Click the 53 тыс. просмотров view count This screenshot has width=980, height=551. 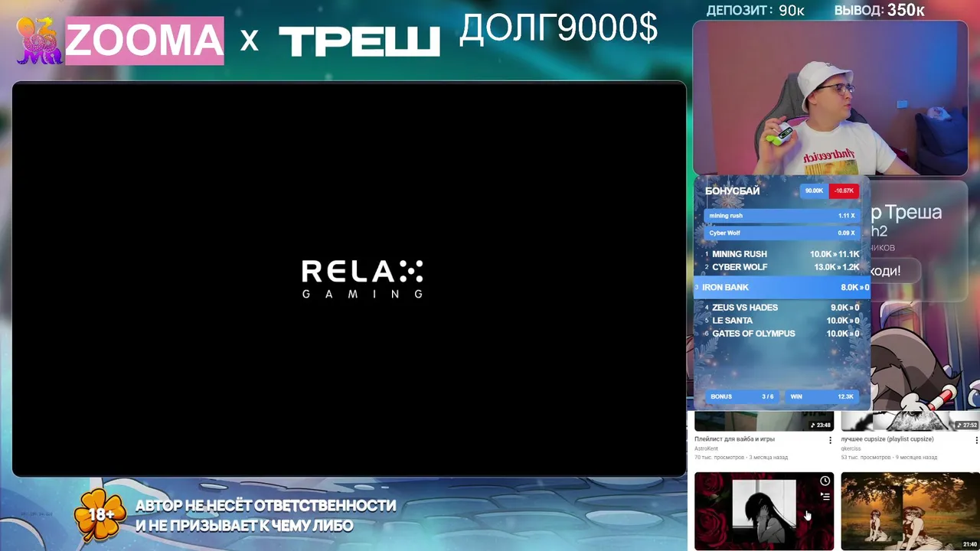point(866,457)
